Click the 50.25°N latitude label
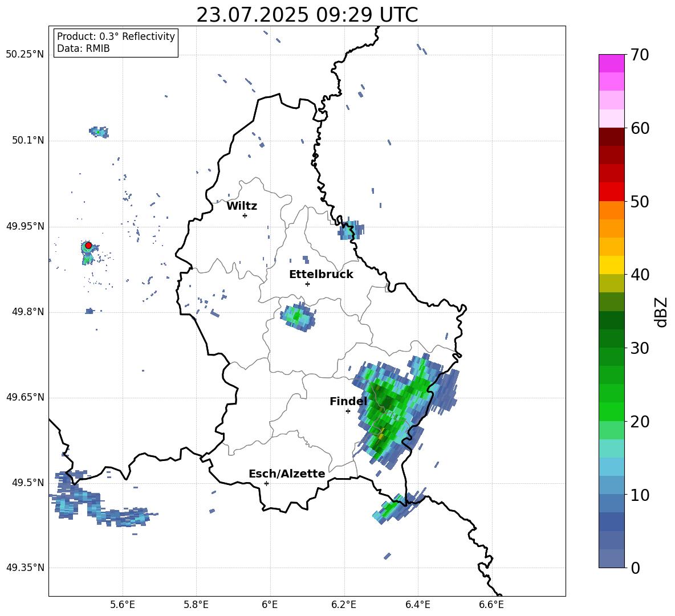Image resolution: width=675 pixels, height=616 pixels. pos(25,55)
